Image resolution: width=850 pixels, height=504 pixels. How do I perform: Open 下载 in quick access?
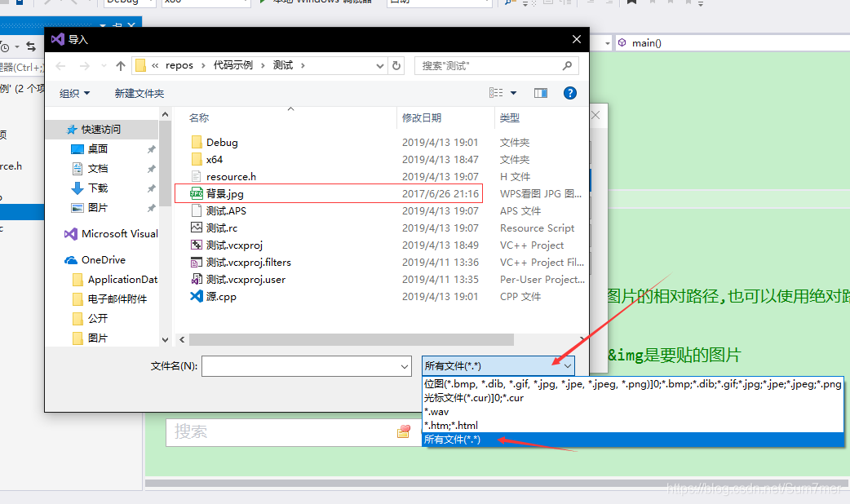point(98,188)
